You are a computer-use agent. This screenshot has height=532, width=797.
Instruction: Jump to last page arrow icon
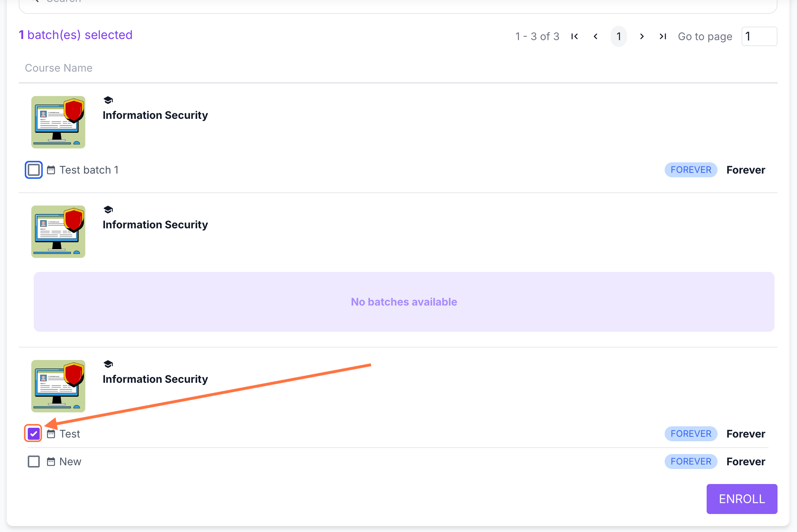pyautogui.click(x=663, y=36)
